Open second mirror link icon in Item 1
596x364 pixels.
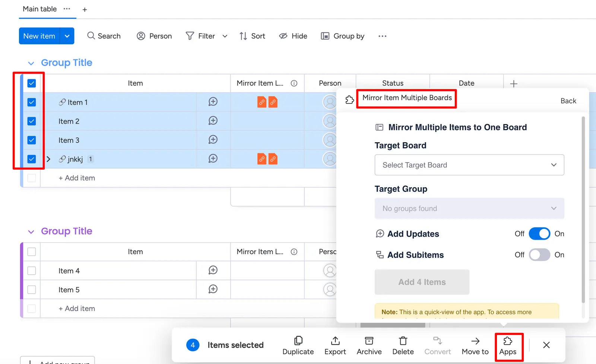click(273, 102)
